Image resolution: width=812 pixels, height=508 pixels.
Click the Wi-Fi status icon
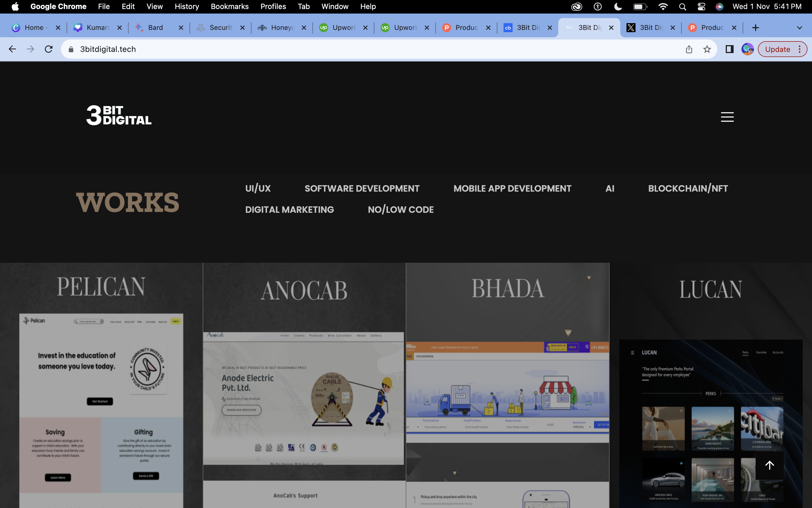pyautogui.click(x=663, y=6)
